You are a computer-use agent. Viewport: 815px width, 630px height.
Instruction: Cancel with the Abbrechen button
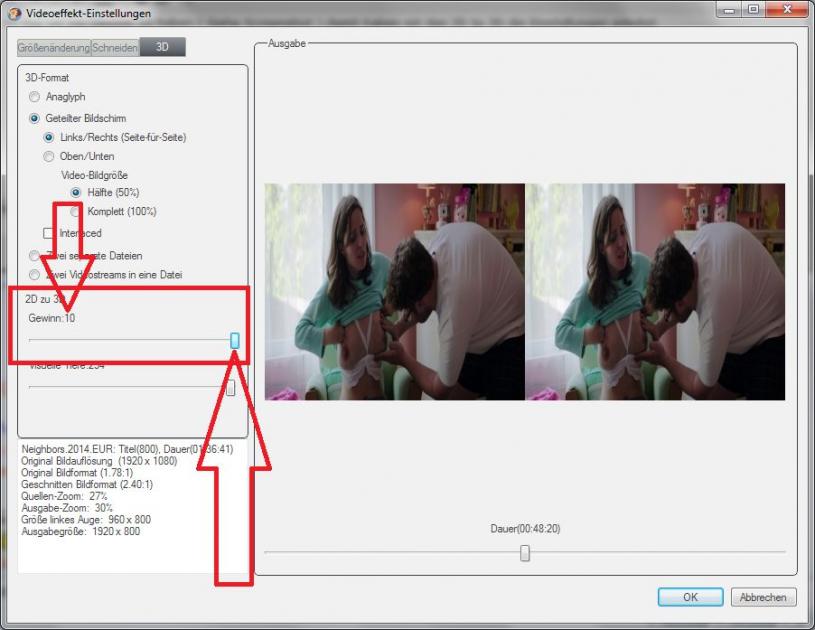pos(763,597)
